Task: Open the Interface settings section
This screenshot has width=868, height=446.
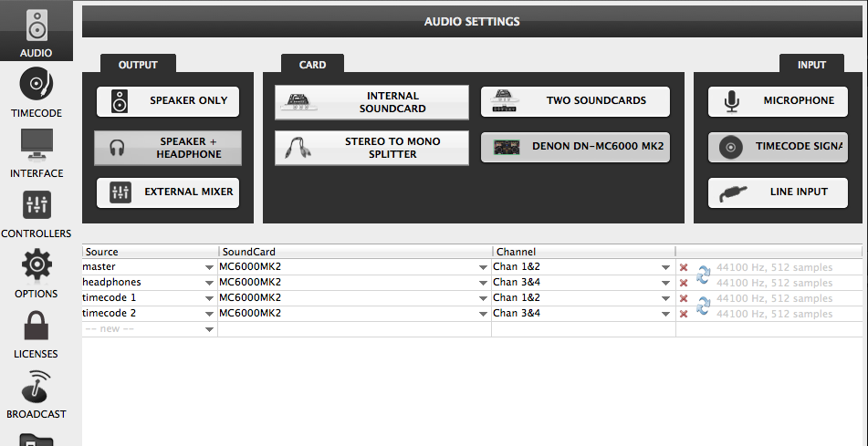Action: [x=37, y=153]
